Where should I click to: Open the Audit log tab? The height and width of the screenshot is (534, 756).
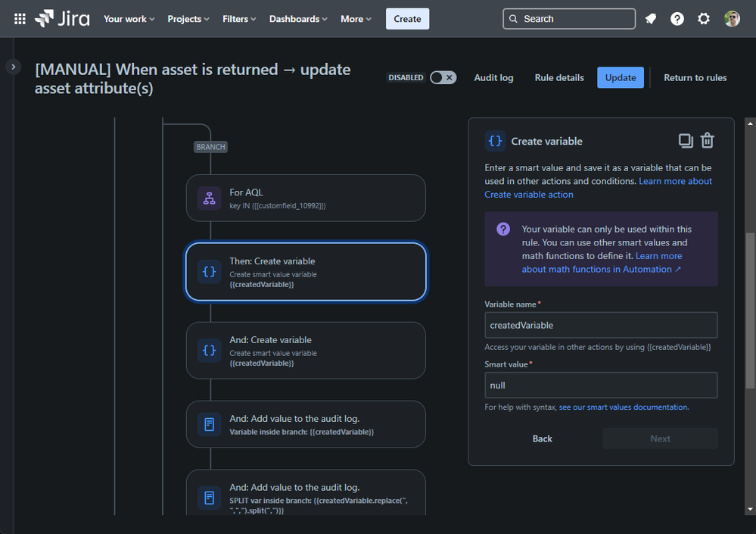click(493, 78)
